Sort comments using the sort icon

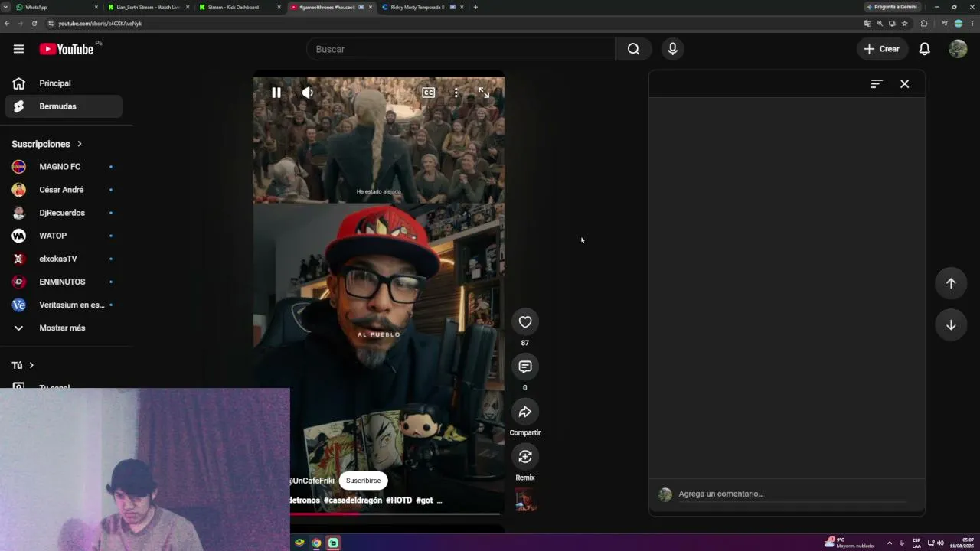pyautogui.click(x=877, y=83)
